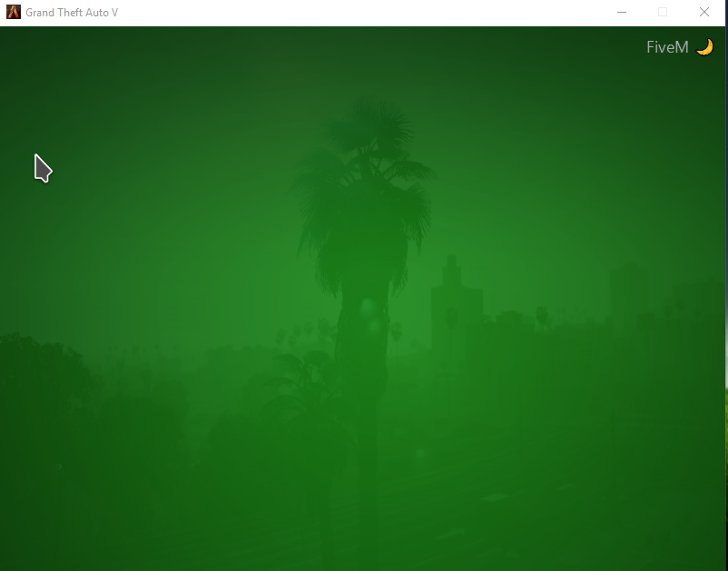Click the Grand Theft Auto V app icon
This screenshot has width=728, height=571.
point(14,12)
